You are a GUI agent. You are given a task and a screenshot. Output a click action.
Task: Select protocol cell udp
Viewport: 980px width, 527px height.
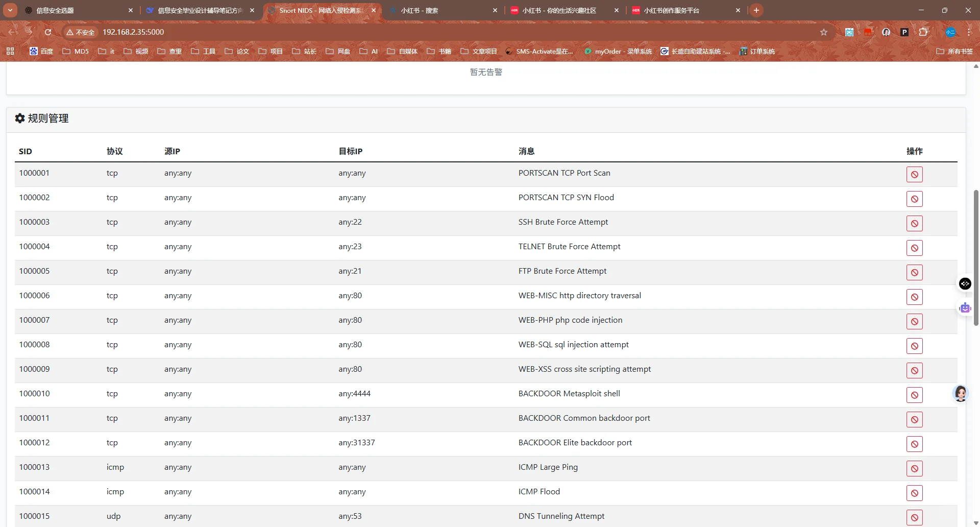point(113,516)
